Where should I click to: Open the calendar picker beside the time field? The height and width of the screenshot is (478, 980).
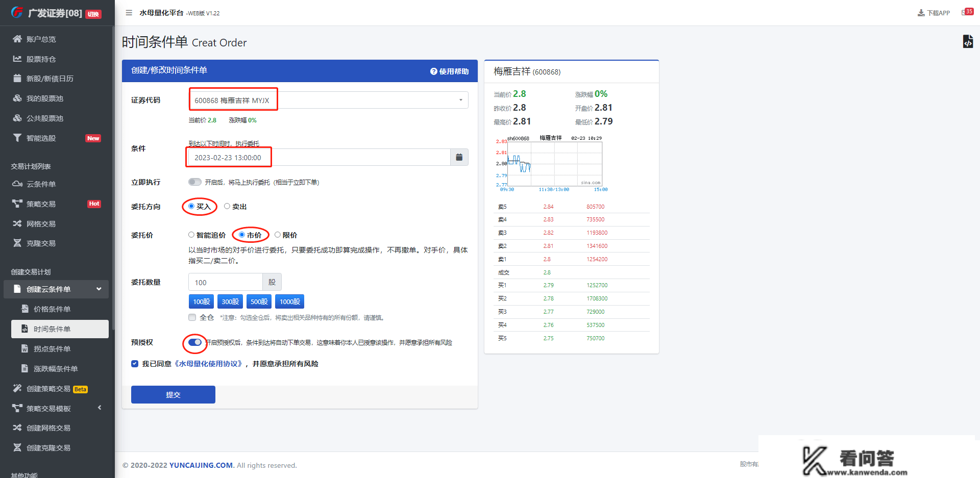pyautogui.click(x=459, y=157)
